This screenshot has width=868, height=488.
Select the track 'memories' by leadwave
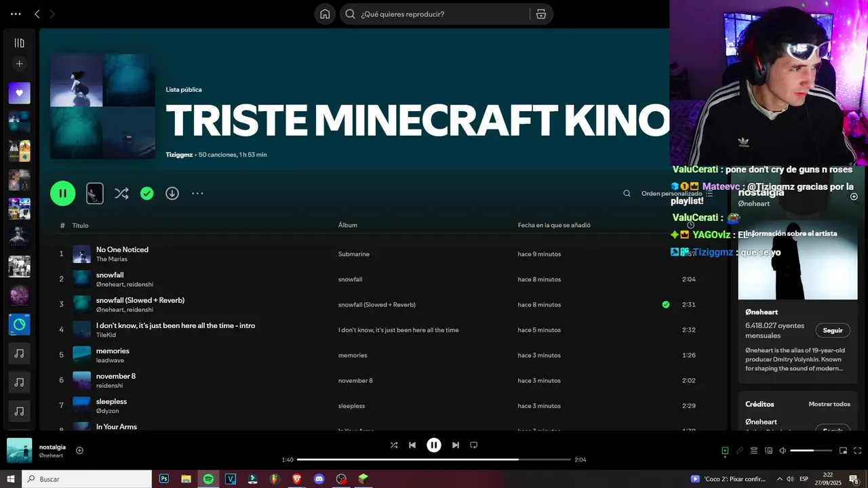[113, 351]
